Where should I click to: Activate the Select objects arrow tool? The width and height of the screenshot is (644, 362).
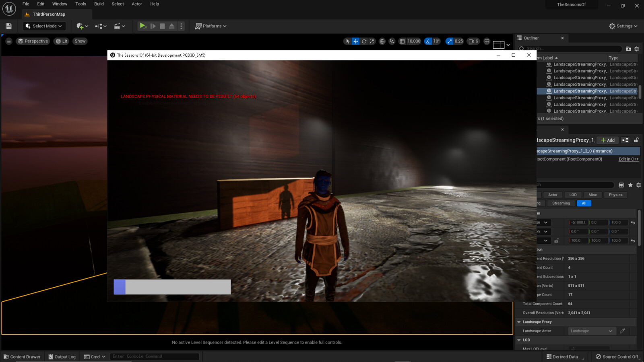(348, 41)
